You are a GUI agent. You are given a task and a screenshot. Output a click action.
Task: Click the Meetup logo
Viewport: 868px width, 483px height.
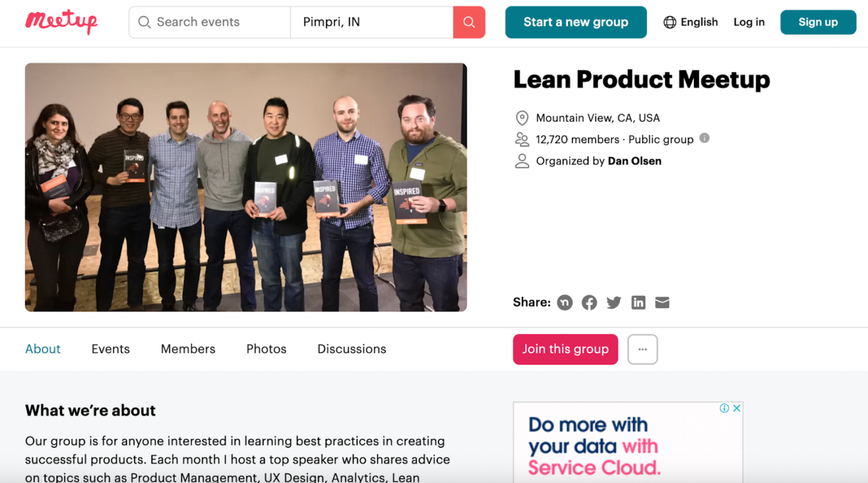pos(61,22)
